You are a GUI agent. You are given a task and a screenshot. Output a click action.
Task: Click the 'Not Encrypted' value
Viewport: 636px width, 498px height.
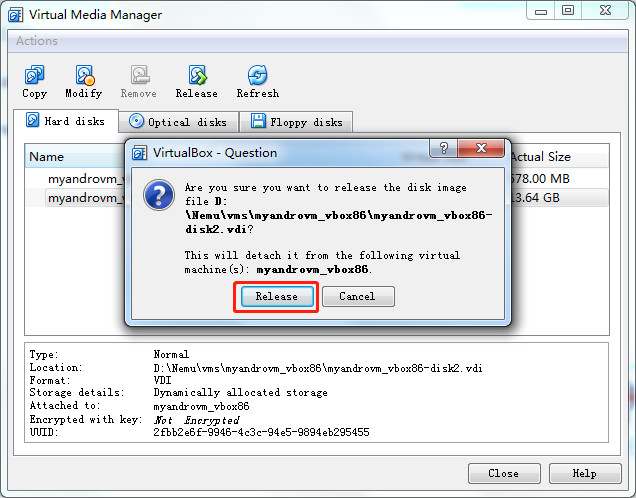point(196,420)
